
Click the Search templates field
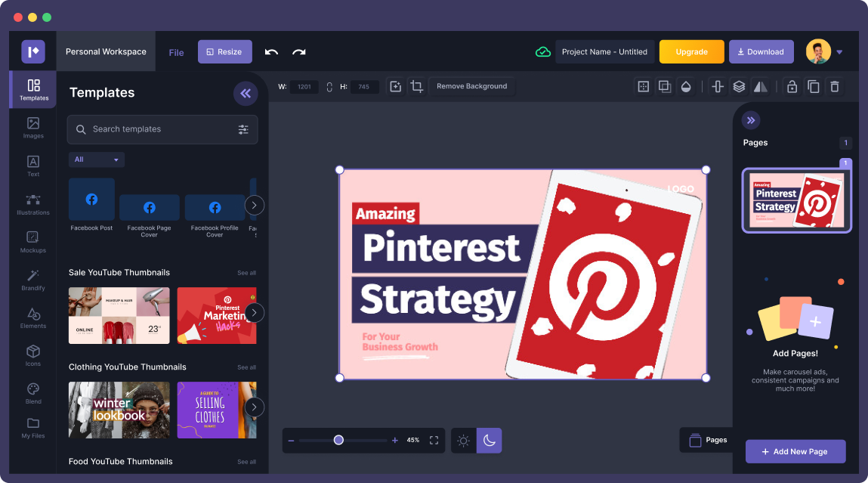(162, 129)
